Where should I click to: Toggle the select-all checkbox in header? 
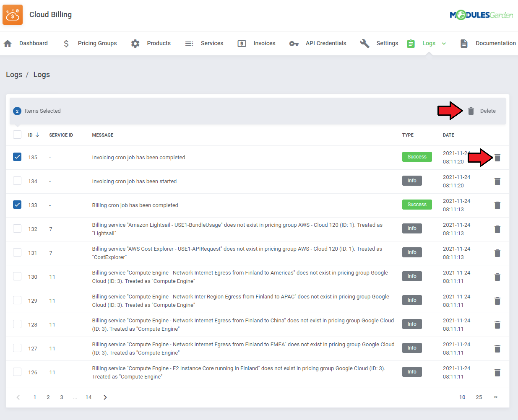tap(17, 135)
